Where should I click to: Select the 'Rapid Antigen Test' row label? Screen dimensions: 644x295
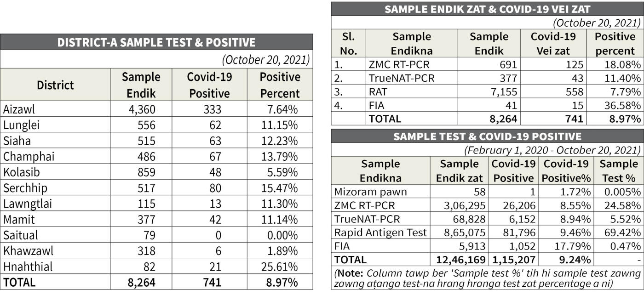point(380,233)
